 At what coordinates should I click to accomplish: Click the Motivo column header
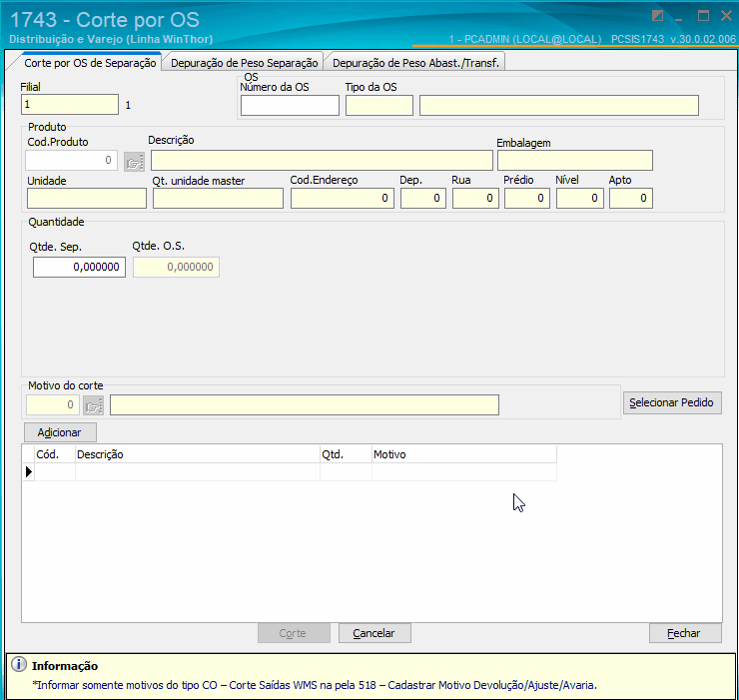(463, 454)
